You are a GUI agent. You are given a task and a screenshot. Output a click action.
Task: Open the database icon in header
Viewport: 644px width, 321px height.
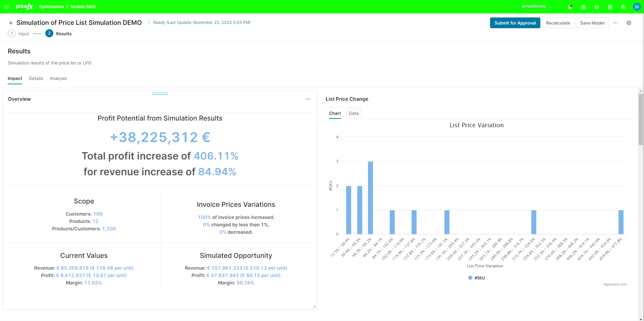tap(610, 7)
